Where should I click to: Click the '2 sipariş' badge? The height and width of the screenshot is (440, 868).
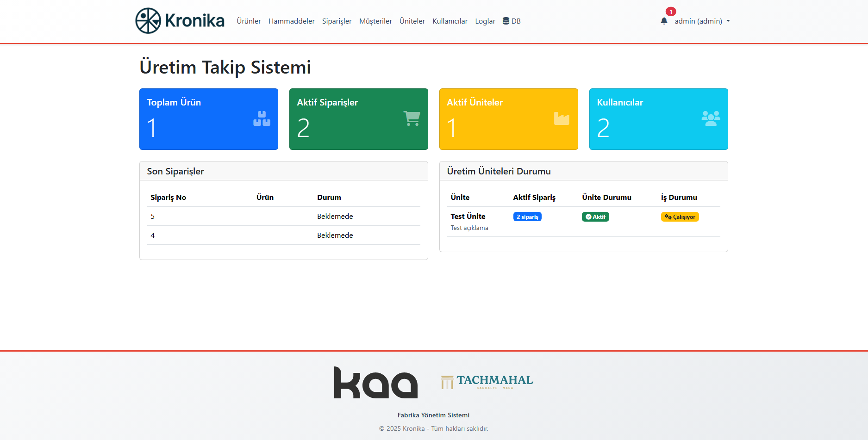pyautogui.click(x=527, y=217)
